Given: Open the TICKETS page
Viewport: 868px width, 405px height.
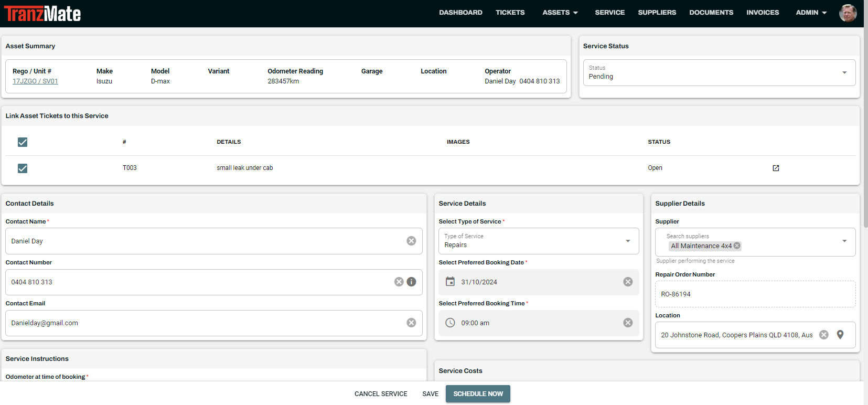Looking at the screenshot, I should point(510,13).
